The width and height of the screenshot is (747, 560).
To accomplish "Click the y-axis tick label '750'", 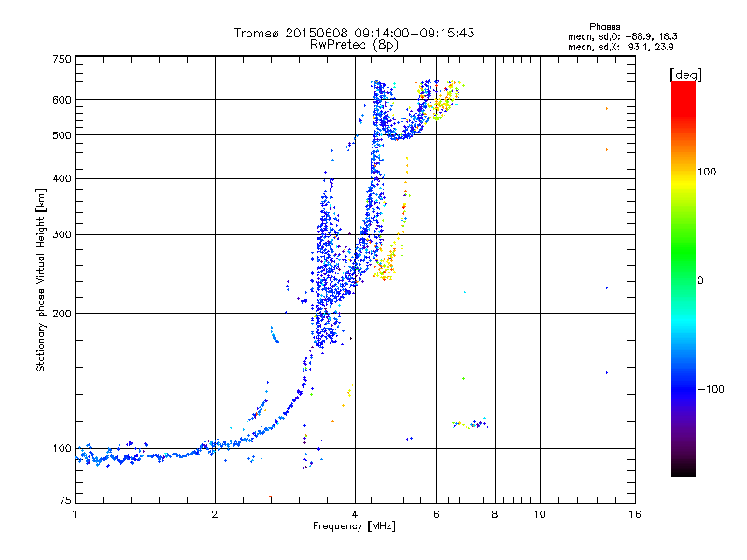I will pos(62,59).
